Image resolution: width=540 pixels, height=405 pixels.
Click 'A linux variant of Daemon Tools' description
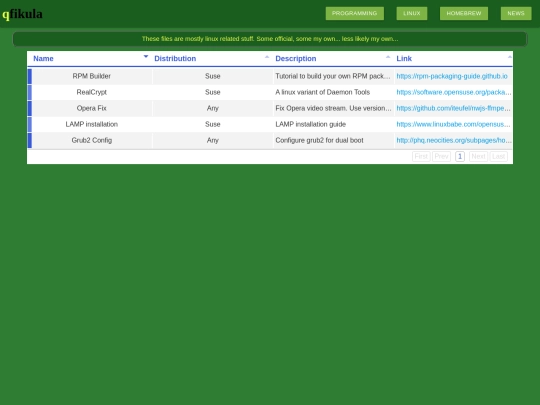coord(333,92)
